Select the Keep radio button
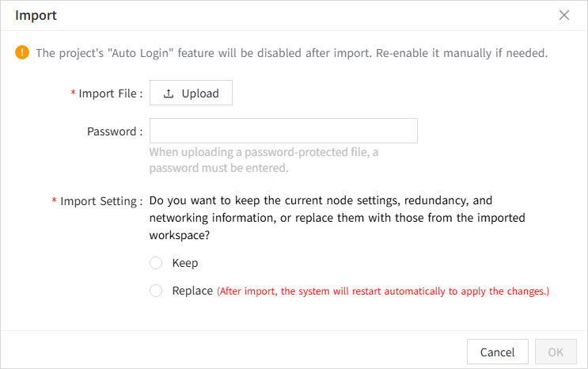This screenshot has width=588, height=369. pyautogui.click(x=156, y=263)
